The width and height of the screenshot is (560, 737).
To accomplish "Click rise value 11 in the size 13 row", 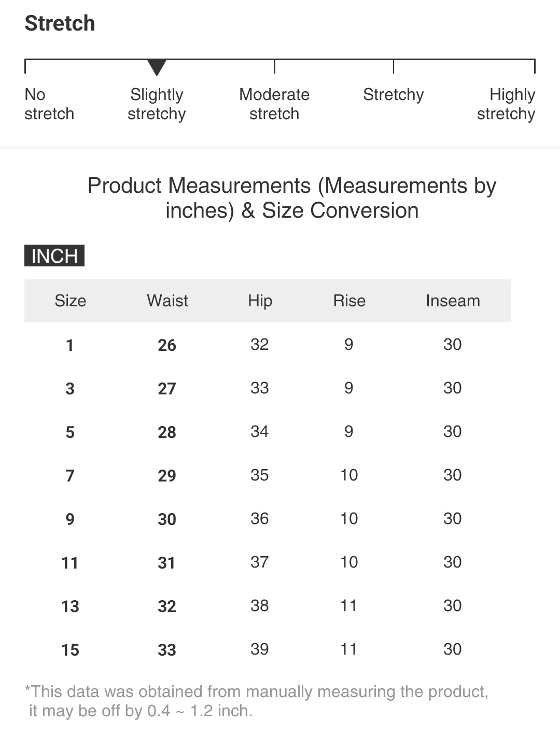I will 348,606.
